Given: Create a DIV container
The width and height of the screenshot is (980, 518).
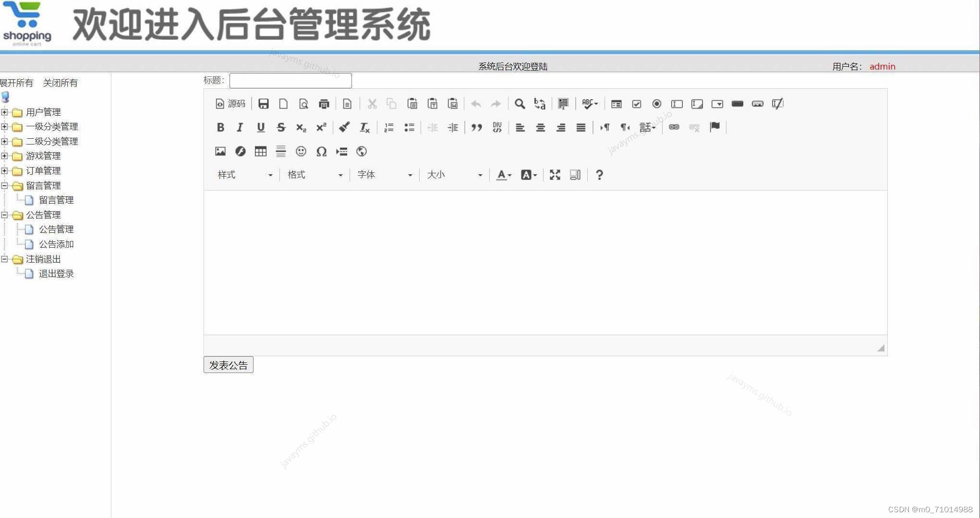Looking at the screenshot, I should pos(497,127).
